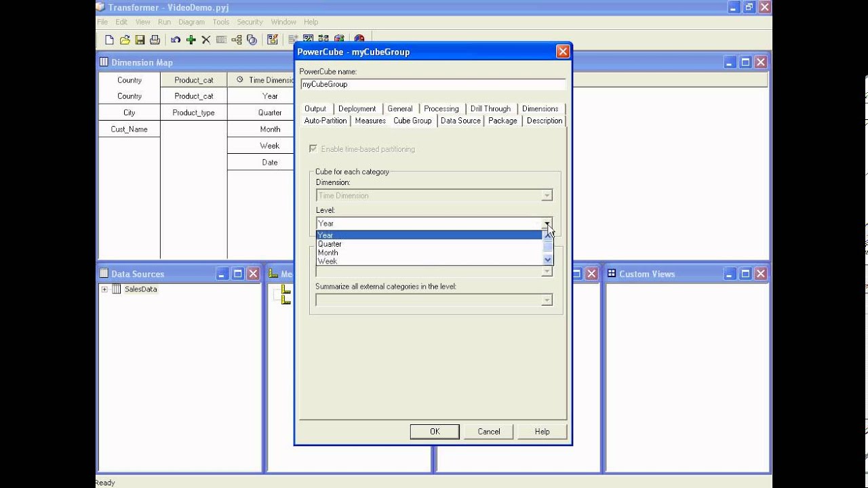Open the Run menu

tap(164, 22)
